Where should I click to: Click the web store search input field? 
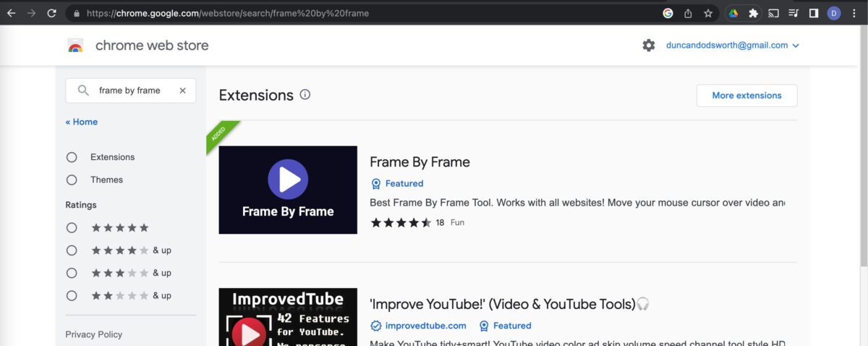pos(130,90)
